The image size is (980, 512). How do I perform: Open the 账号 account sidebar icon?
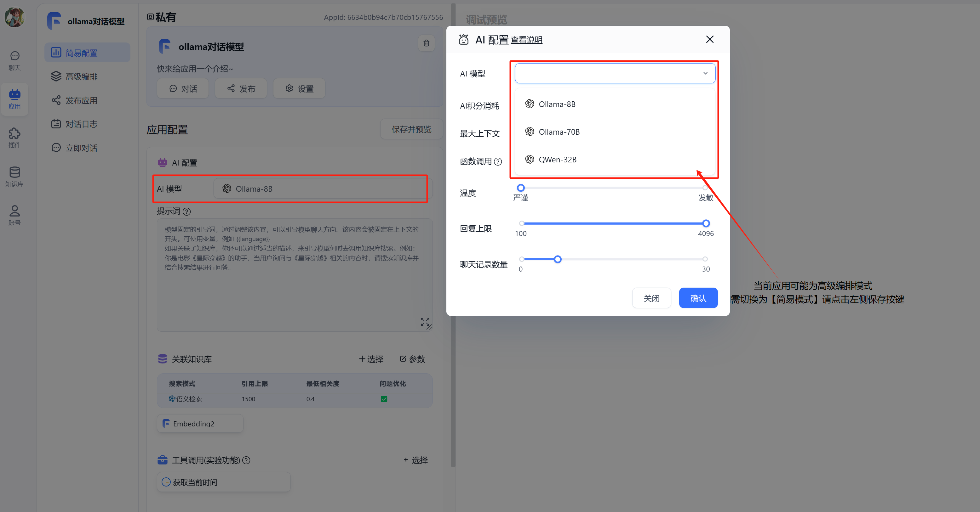[14, 215]
